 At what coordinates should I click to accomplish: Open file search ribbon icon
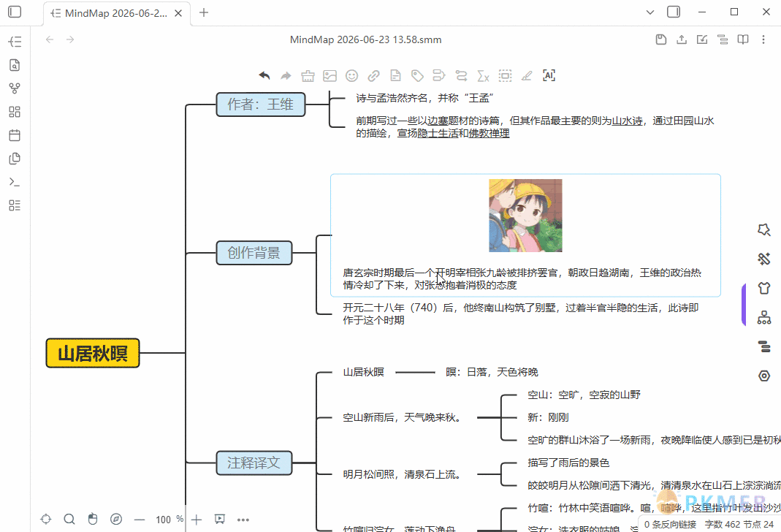pos(15,65)
